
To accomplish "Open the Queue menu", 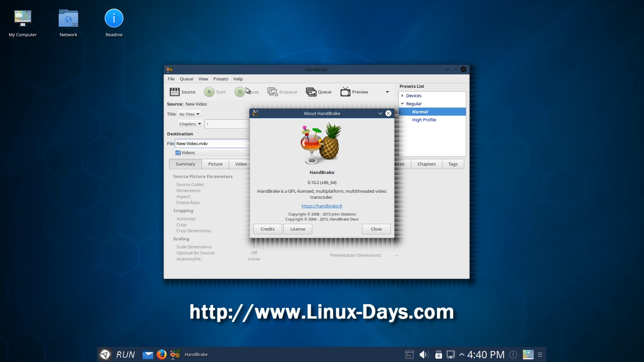I will pos(186,79).
